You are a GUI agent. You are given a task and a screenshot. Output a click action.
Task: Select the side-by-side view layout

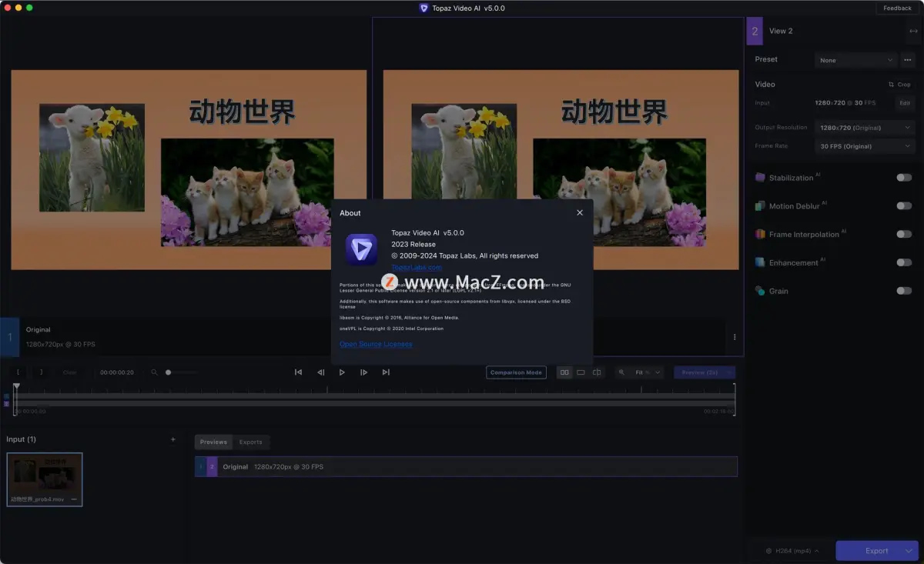point(564,372)
